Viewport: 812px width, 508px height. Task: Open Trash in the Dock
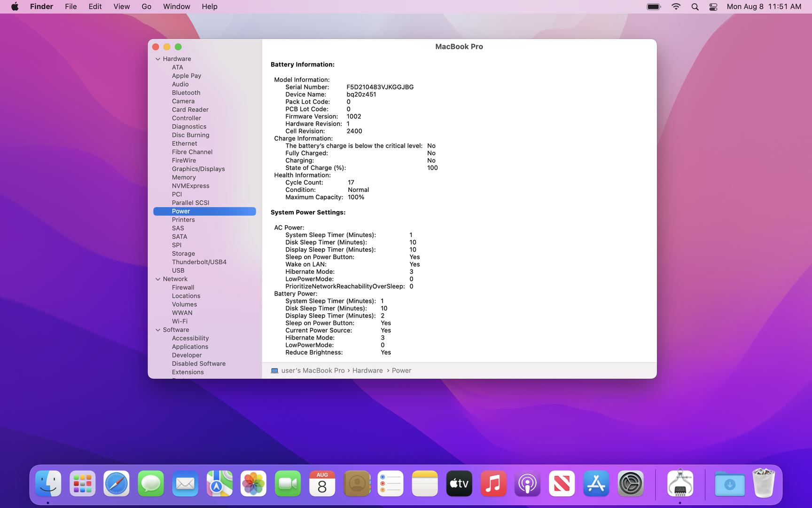[x=764, y=484]
